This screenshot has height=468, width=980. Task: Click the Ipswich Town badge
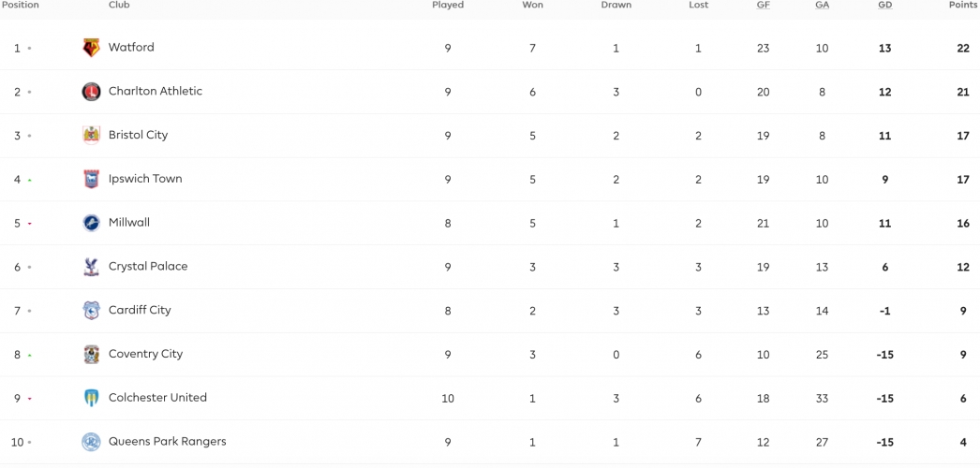point(91,179)
